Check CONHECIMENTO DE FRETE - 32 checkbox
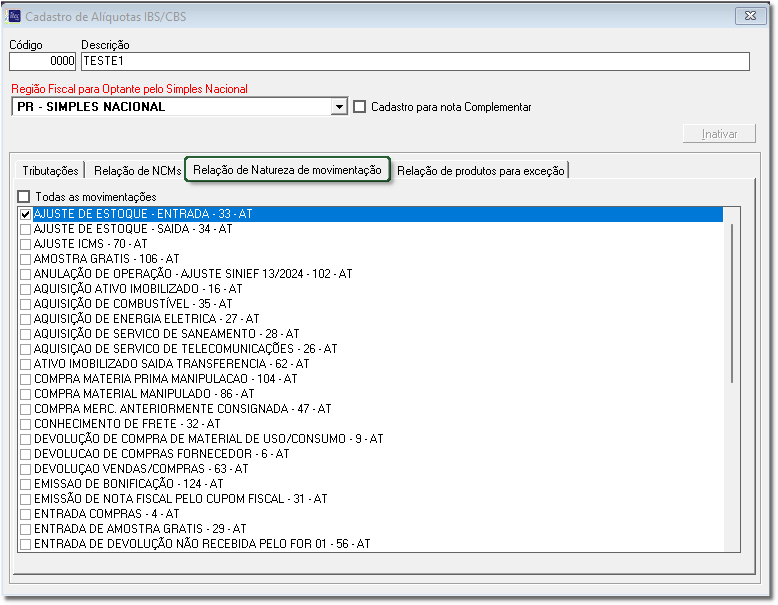 coord(25,424)
